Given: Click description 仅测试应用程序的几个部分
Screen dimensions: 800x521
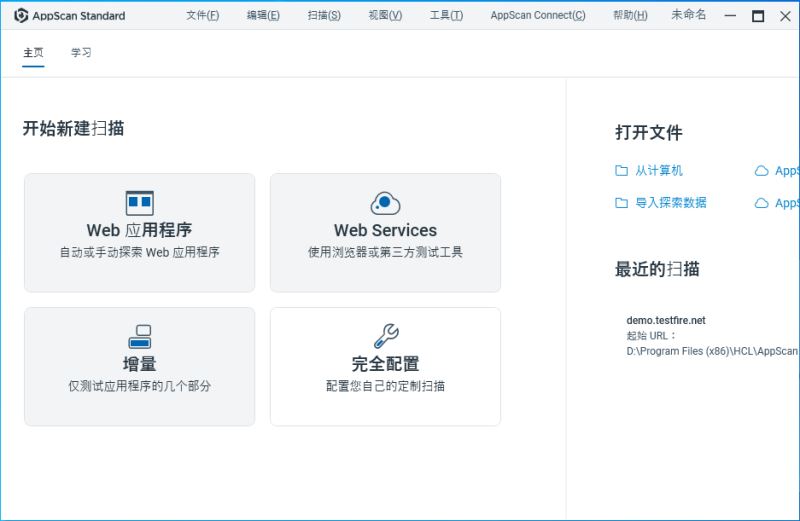Looking at the screenshot, I should click(x=139, y=386).
